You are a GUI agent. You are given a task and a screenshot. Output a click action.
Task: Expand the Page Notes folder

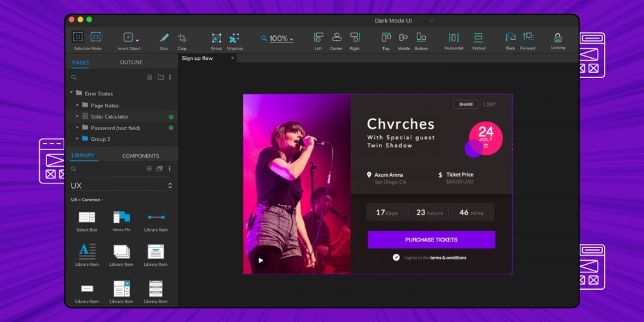click(x=77, y=105)
